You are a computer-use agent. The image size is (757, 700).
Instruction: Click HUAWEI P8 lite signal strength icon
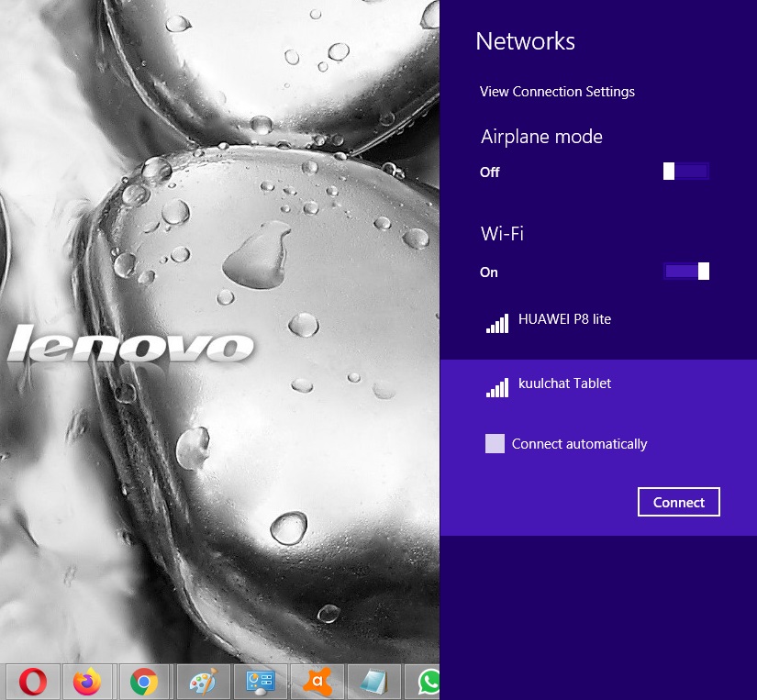[x=497, y=324]
